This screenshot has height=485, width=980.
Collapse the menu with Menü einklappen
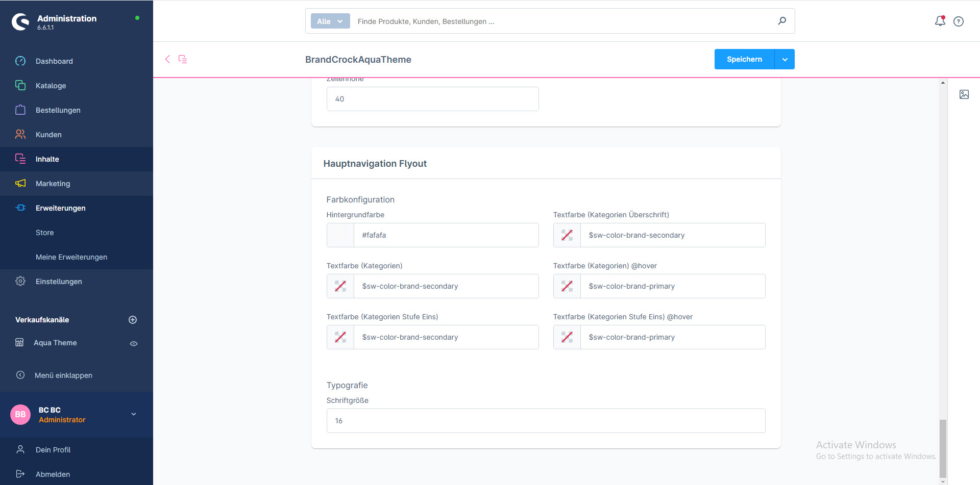pos(63,375)
